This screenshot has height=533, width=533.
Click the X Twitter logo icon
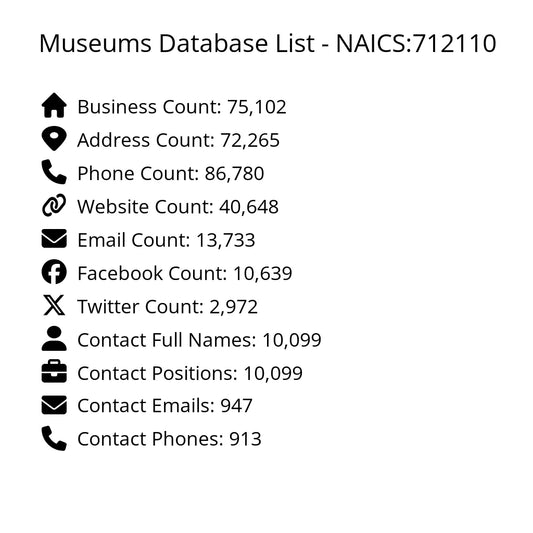[54, 305]
